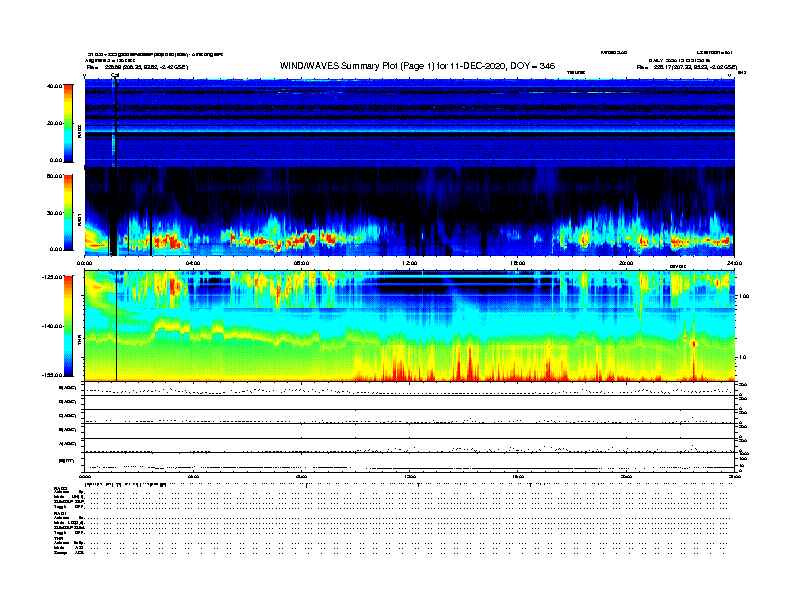
Task: Click the TNR heading in the status table
Action: click(x=58, y=538)
